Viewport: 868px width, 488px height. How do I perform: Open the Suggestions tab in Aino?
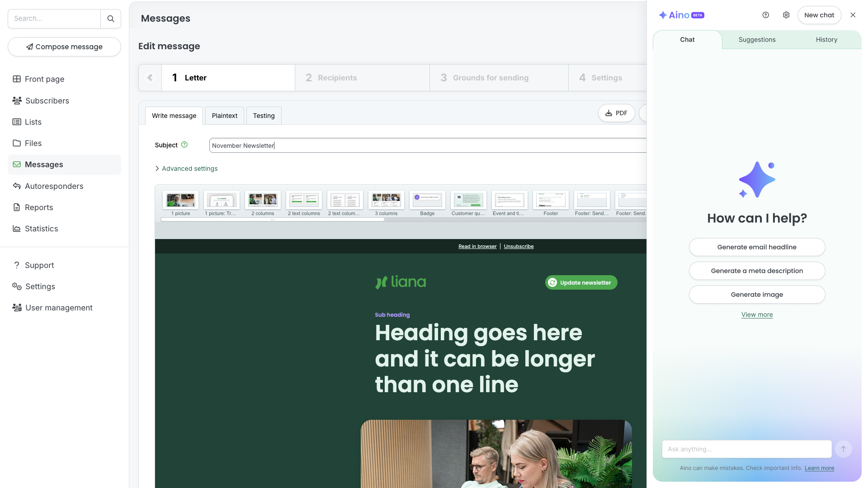click(757, 40)
